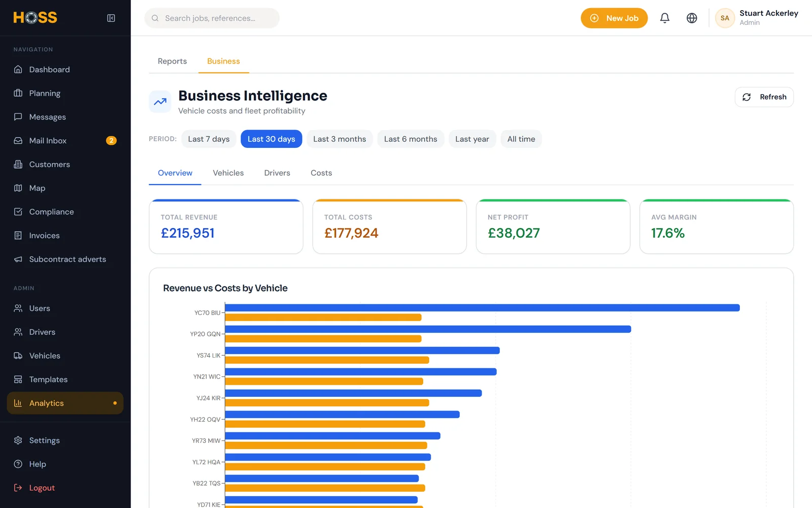Click the Mail Inbox badge showing 2
The width and height of the screenshot is (812, 508).
click(x=111, y=141)
